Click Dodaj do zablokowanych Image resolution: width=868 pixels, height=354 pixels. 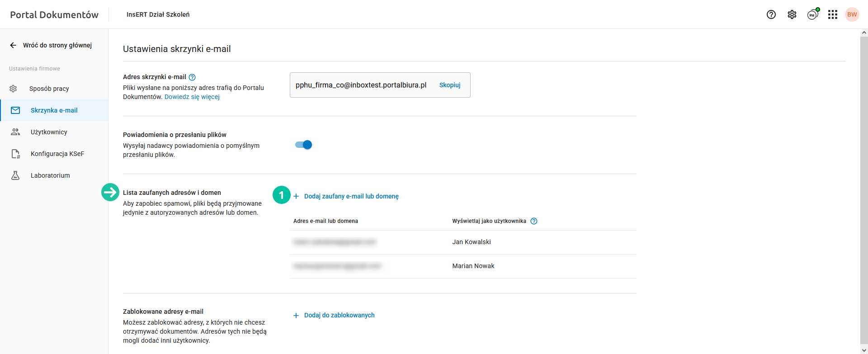tap(339, 315)
